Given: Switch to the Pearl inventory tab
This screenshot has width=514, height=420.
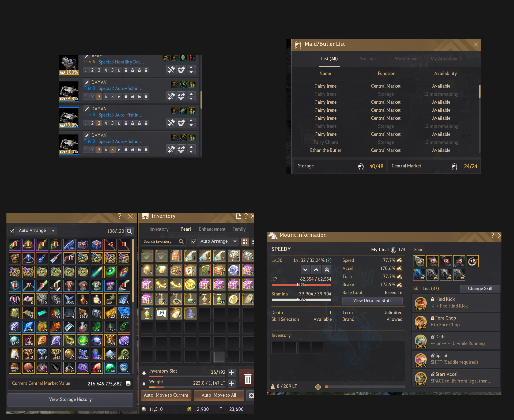Looking at the screenshot, I should [x=186, y=229].
